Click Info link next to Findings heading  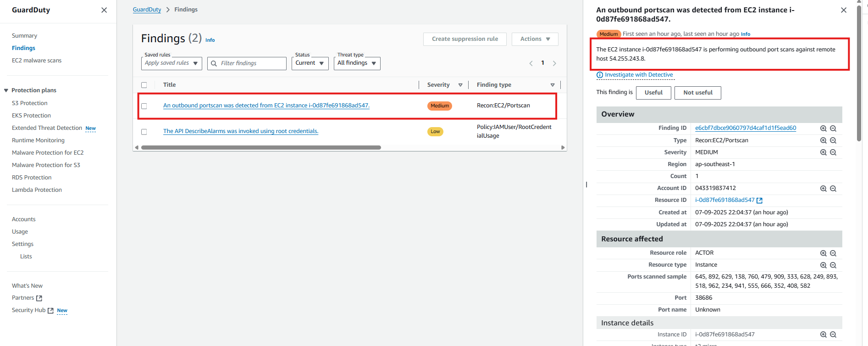(x=210, y=40)
